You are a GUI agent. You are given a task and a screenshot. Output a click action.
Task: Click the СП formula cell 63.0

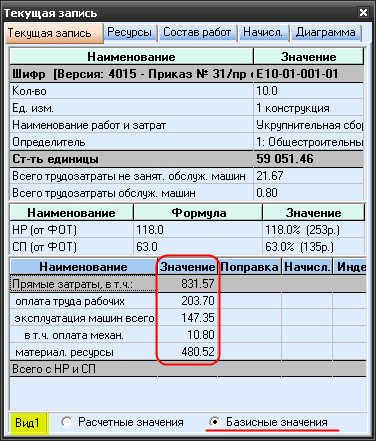point(197,247)
